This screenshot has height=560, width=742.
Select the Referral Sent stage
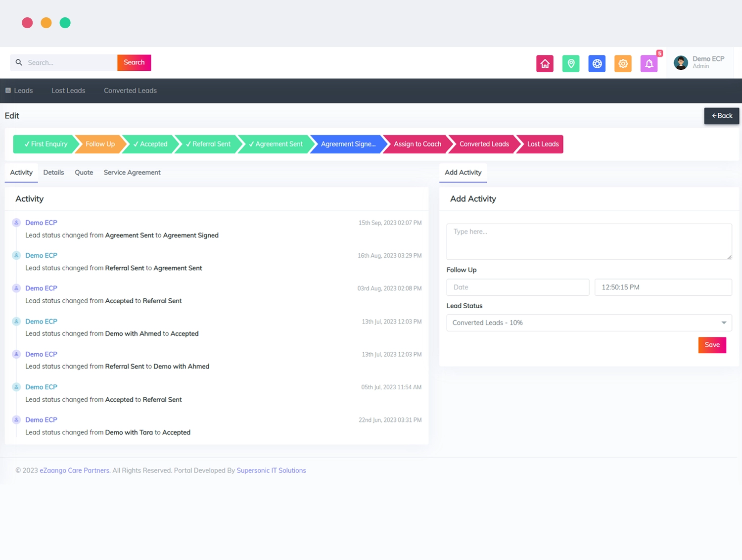pyautogui.click(x=208, y=144)
